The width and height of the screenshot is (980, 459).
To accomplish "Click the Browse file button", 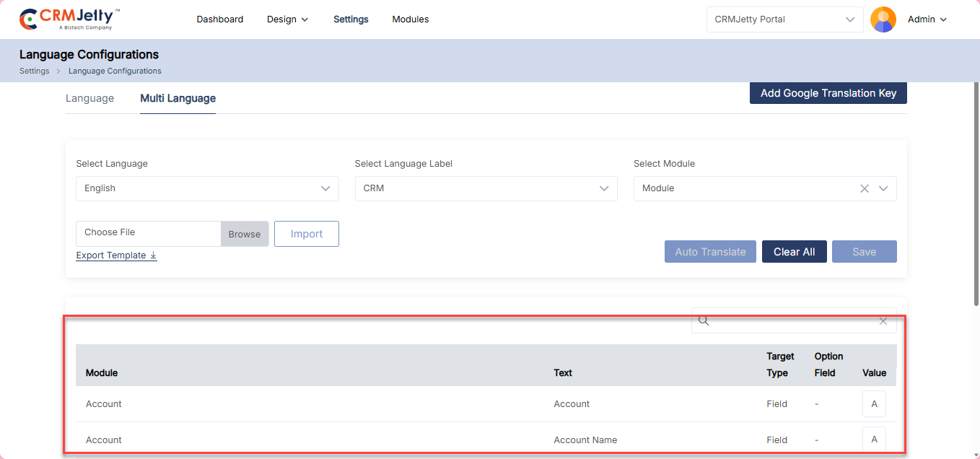I will coord(245,234).
